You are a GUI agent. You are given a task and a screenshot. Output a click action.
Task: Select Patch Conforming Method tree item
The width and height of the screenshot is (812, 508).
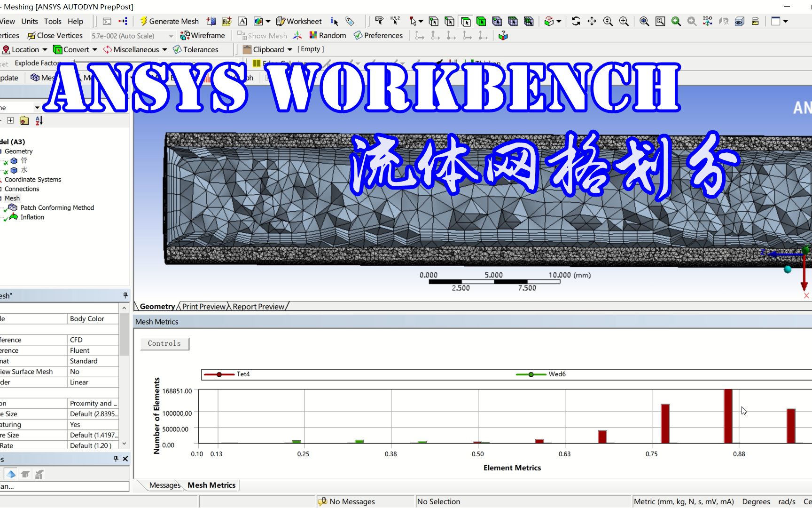(x=57, y=207)
